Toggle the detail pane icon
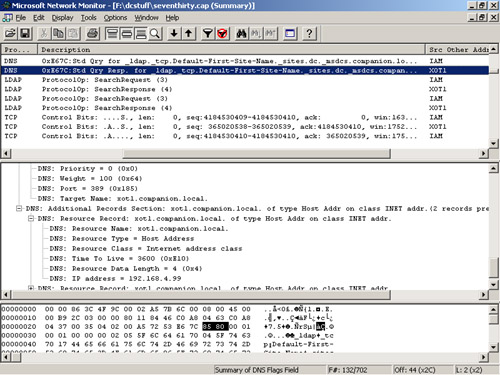Viewport: 500px width, 375px height. point(126,33)
